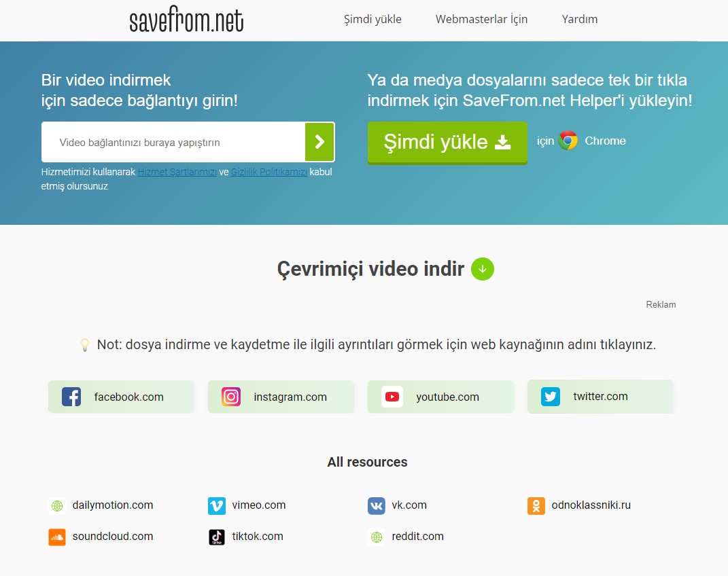Click the VK icon

point(376,505)
